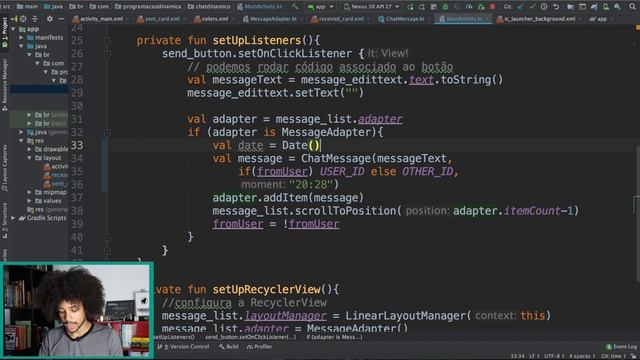The image size is (640, 360).
Task: Open Git Show History clock icon
Action: (544, 7)
